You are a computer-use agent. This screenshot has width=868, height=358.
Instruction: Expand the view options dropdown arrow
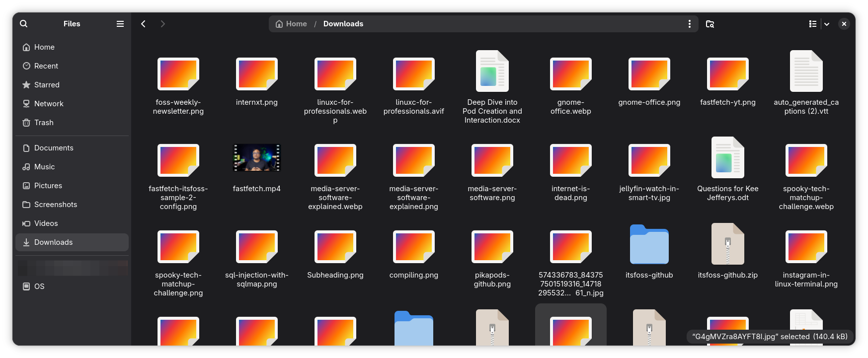click(827, 24)
